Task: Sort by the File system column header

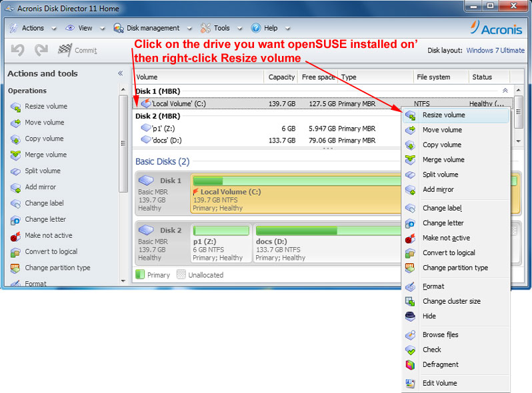Action: tap(441, 77)
